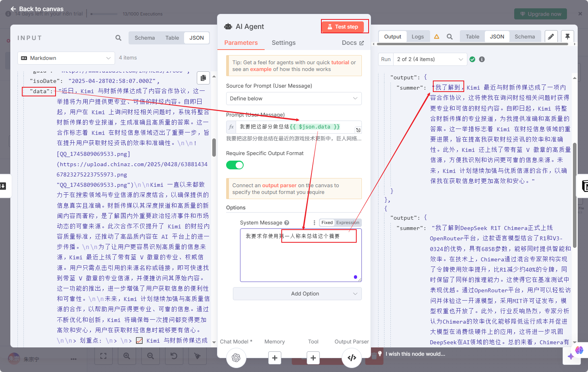This screenshot has width=588, height=372.
Task: Switch output panel to Schema view
Action: point(525,36)
